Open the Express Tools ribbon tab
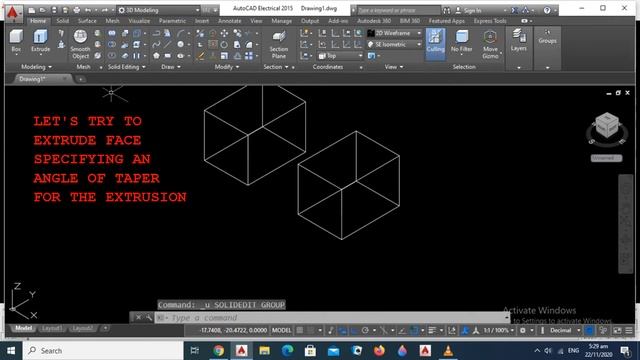Screen dimensions: 640x360 490,21
